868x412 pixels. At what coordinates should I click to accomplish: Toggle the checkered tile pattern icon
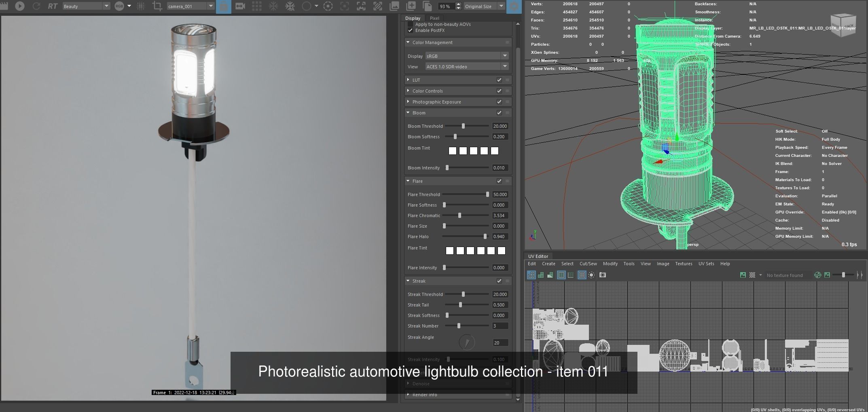[x=752, y=275]
